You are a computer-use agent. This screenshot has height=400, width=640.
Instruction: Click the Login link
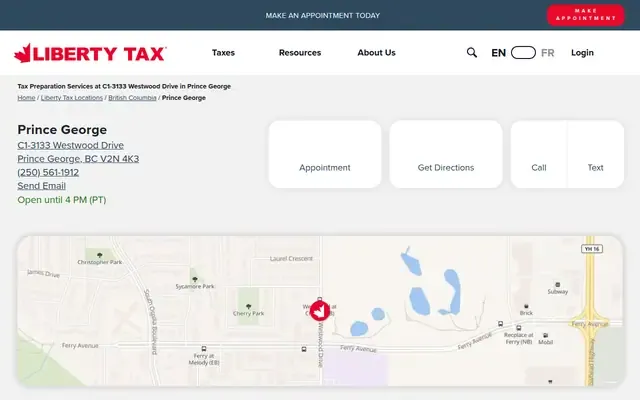point(582,53)
